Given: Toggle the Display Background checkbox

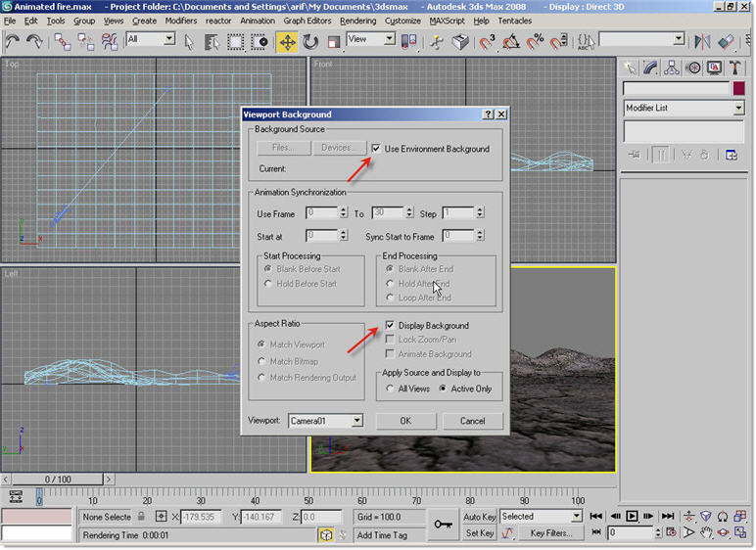Looking at the screenshot, I should (x=390, y=325).
